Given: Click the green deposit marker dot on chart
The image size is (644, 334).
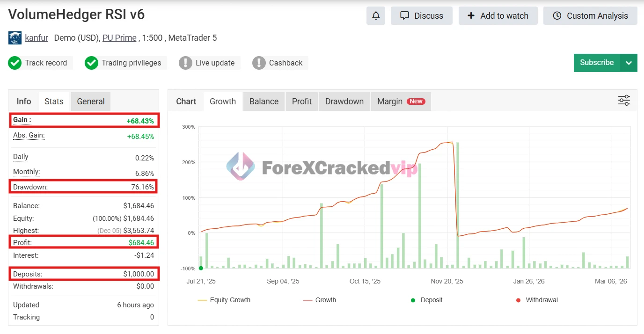Looking at the screenshot, I should pyautogui.click(x=201, y=268).
